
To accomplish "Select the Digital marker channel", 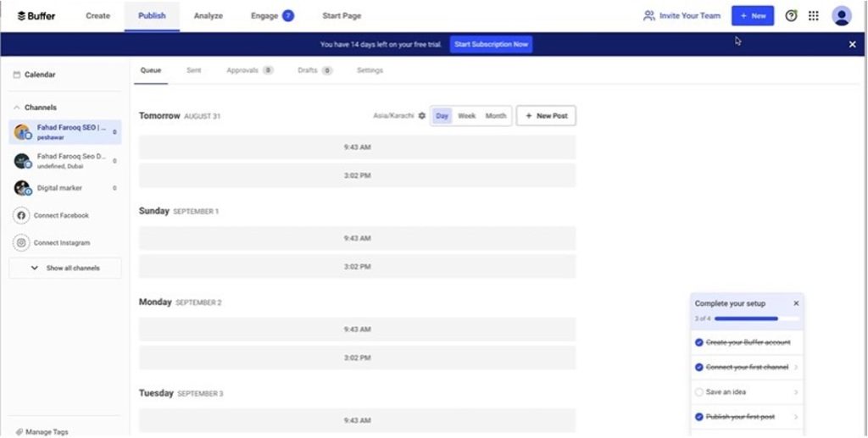I will [64, 188].
